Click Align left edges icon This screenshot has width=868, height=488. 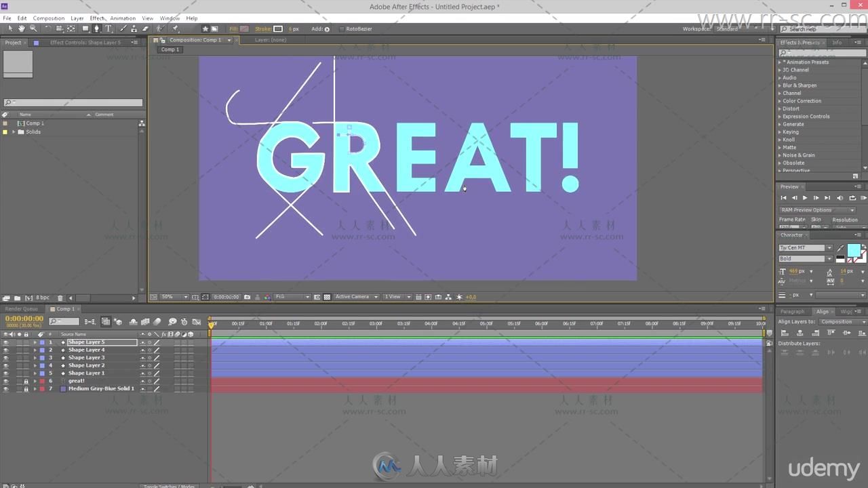(785, 333)
